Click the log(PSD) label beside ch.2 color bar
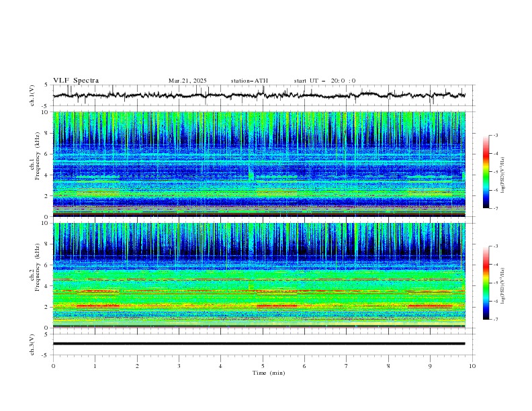Viewport: 532px width, 411px height. tap(503, 286)
